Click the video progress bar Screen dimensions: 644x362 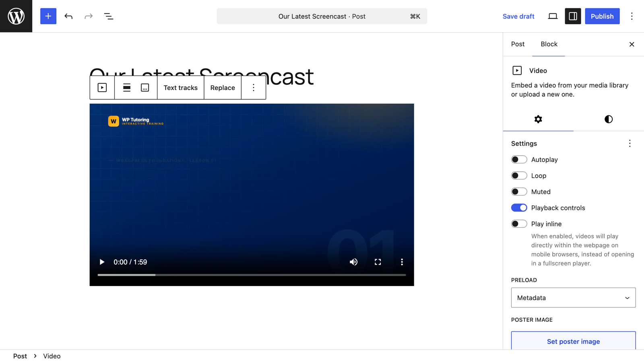click(x=252, y=275)
